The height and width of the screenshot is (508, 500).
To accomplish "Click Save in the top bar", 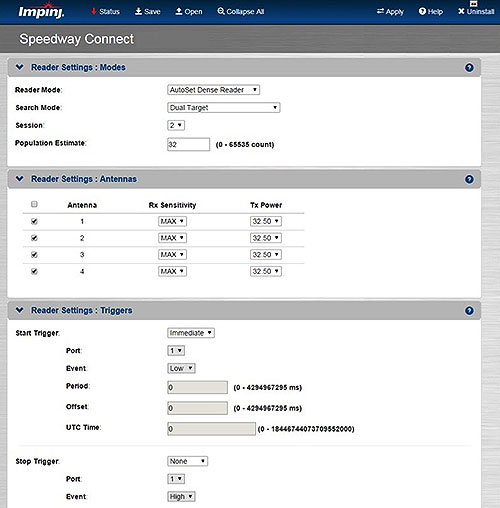I will pyautogui.click(x=147, y=12).
